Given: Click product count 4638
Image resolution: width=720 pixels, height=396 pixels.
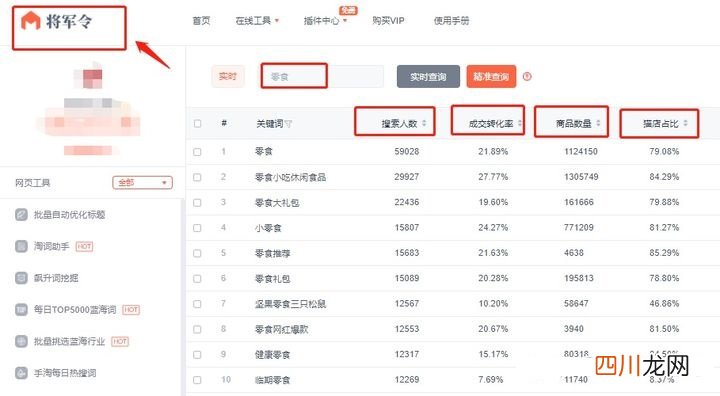Looking at the screenshot, I should tap(574, 253).
